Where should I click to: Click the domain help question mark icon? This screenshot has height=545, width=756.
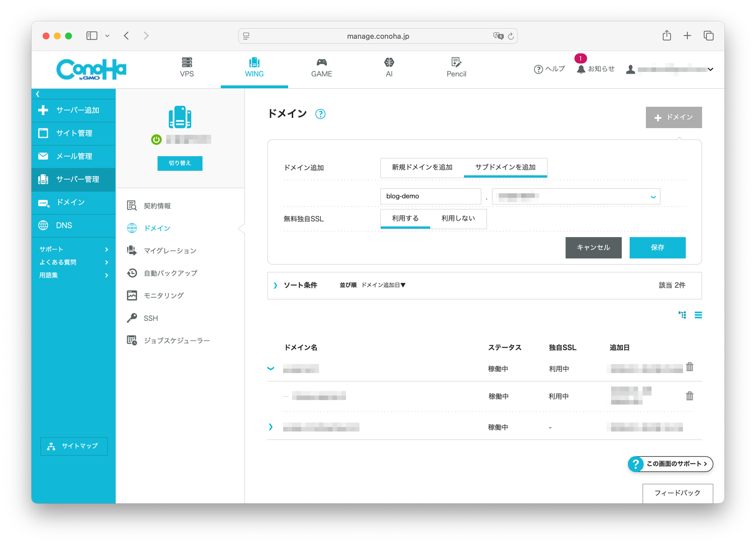[320, 114]
